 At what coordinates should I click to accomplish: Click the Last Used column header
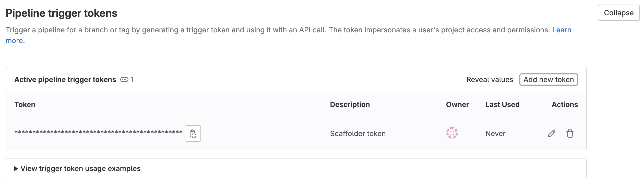tap(502, 104)
